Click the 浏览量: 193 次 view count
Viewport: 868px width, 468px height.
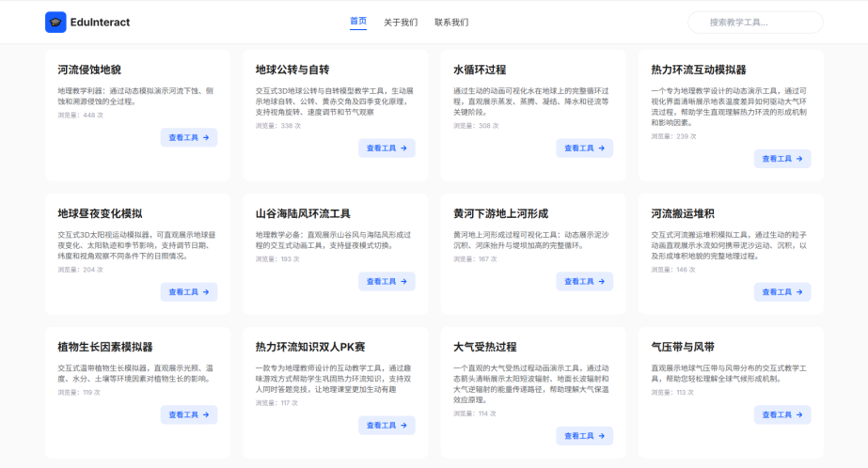click(277, 258)
